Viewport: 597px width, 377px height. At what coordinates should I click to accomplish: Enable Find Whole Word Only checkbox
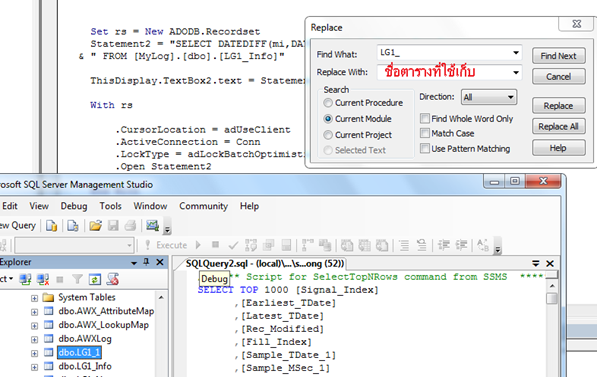point(425,118)
